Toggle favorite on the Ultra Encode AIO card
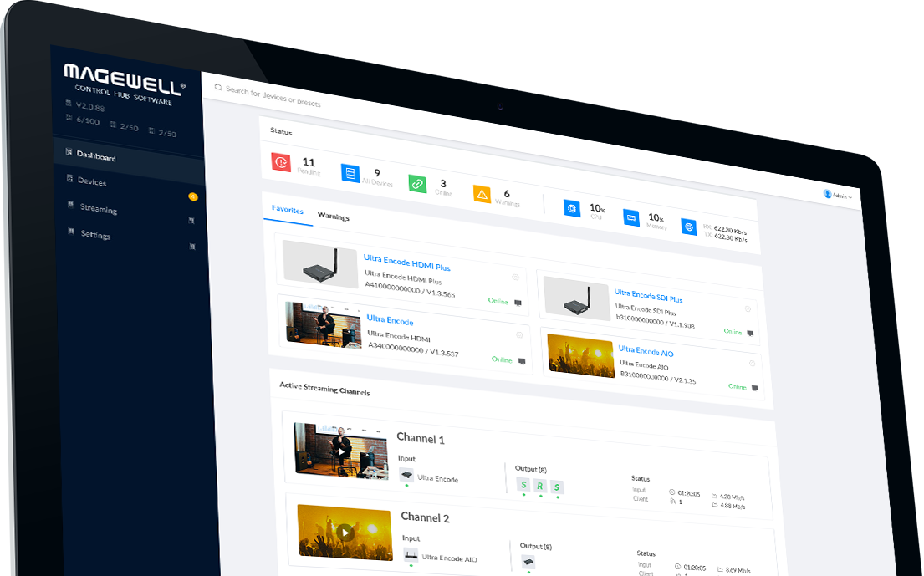The image size is (924, 576). [x=752, y=364]
